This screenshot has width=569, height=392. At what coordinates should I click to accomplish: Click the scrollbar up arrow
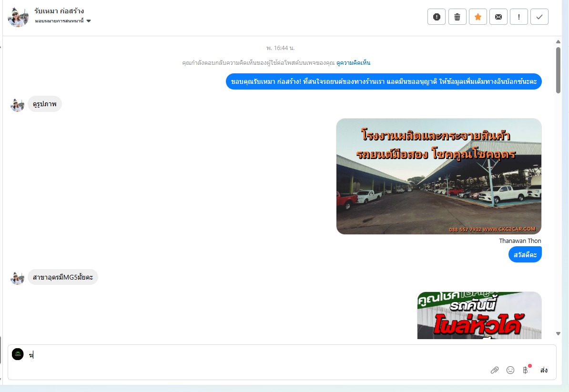pyautogui.click(x=558, y=42)
